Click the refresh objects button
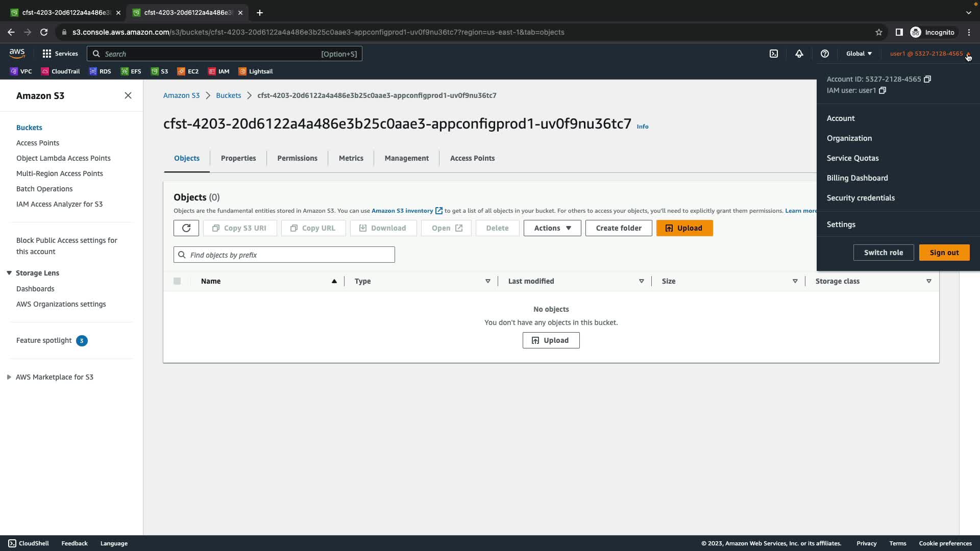The height and width of the screenshot is (551, 980). click(x=186, y=228)
